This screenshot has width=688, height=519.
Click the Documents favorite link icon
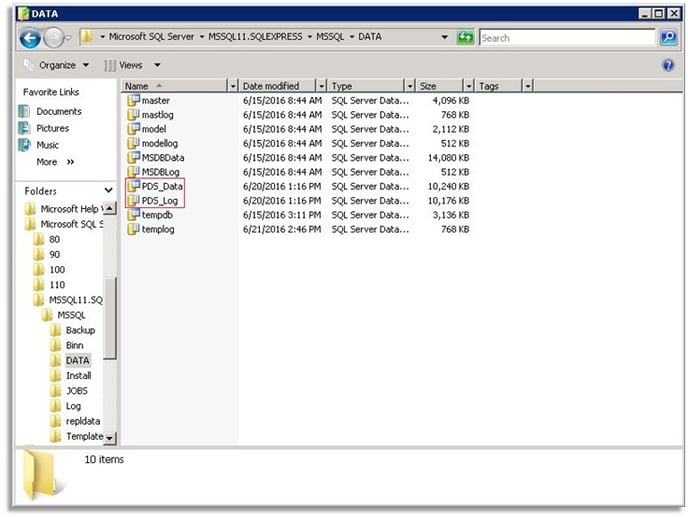(24, 111)
